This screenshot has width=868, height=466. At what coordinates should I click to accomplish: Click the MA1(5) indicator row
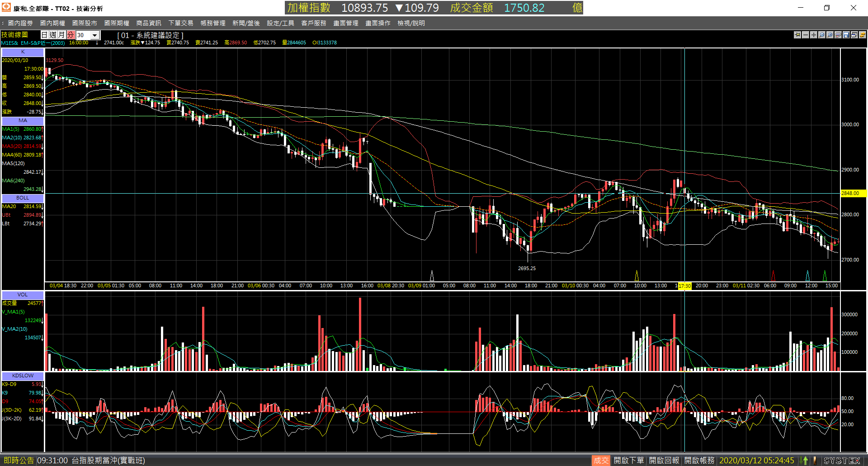tap(22, 129)
